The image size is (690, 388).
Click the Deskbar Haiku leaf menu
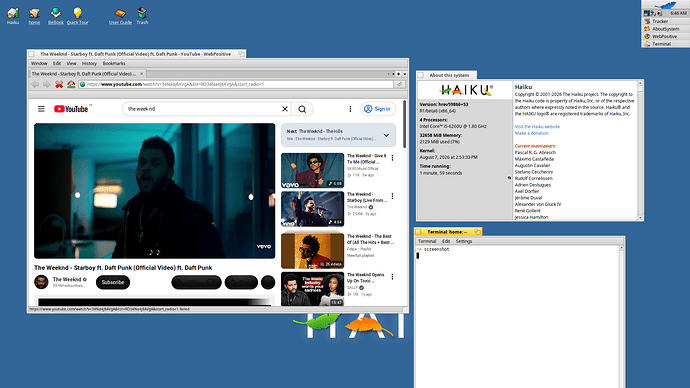click(665, 5)
